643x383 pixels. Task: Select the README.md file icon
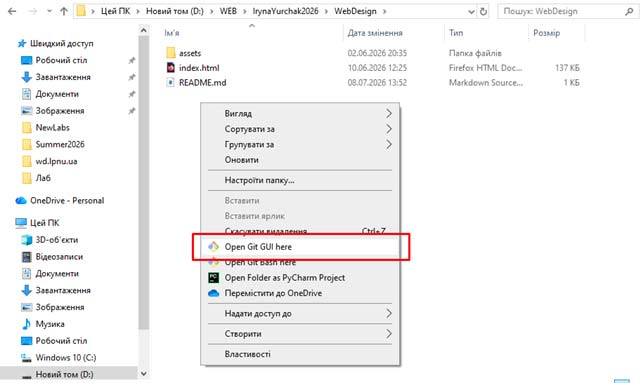coord(171,82)
